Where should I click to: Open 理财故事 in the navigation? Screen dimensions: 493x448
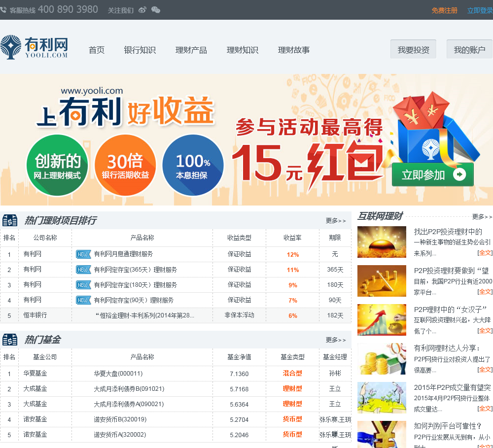point(294,50)
